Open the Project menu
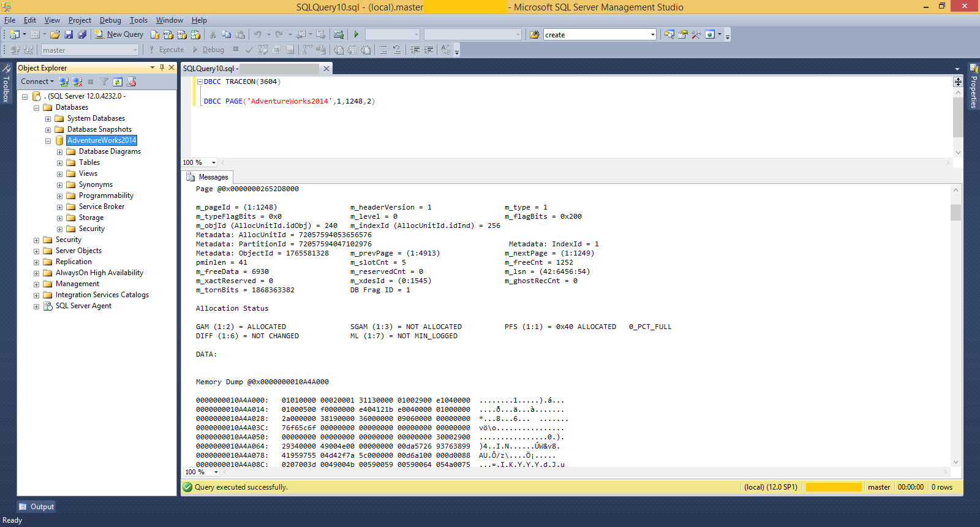The width and height of the screenshot is (980, 527). (80, 20)
